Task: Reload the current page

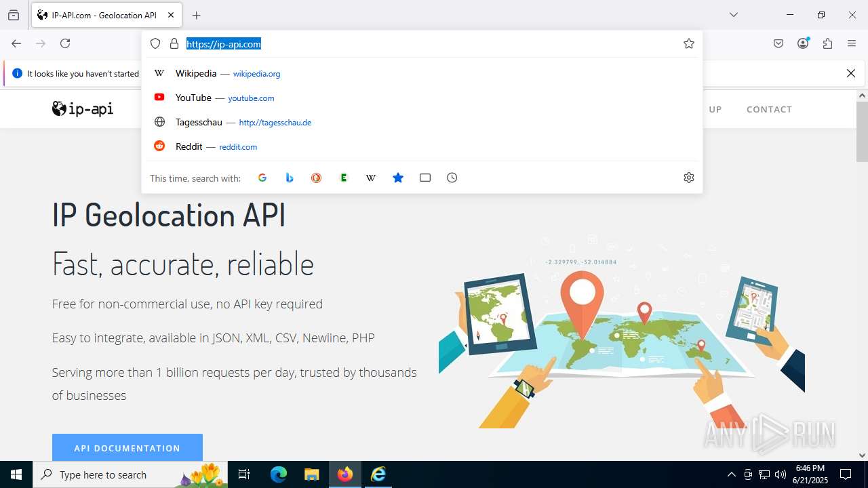Action: click(65, 43)
